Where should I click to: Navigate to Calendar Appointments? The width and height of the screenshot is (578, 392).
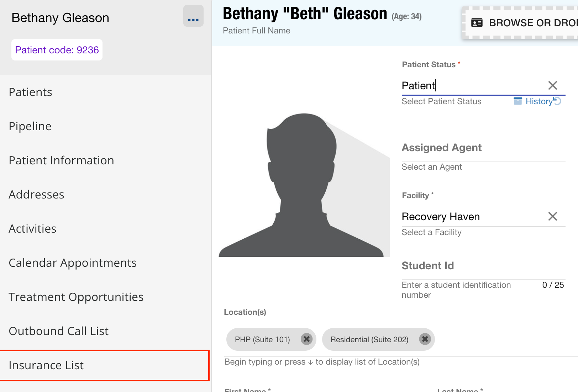(x=73, y=263)
